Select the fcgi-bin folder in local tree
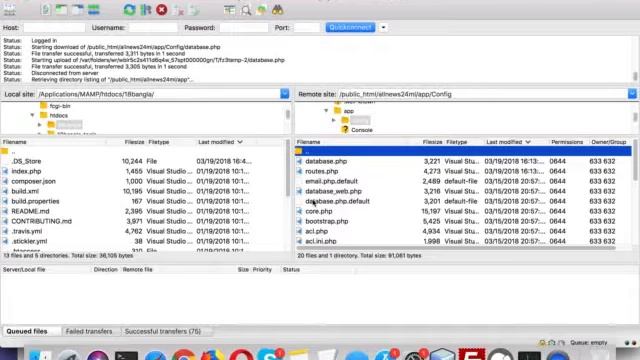 pos(60,106)
